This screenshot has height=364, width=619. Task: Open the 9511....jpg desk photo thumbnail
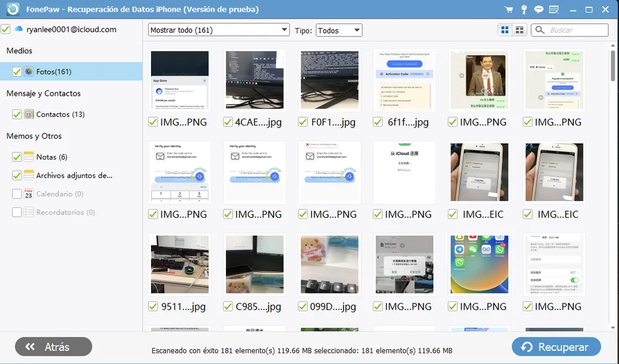(x=180, y=264)
